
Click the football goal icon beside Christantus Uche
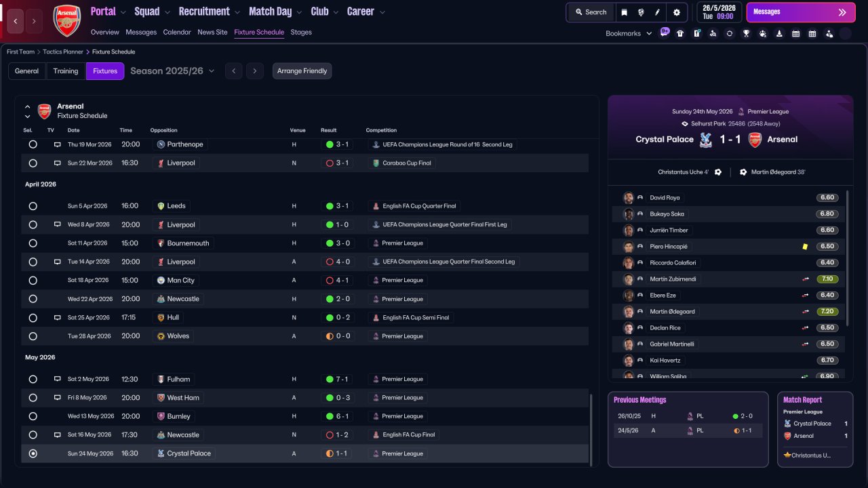pyautogui.click(x=718, y=172)
